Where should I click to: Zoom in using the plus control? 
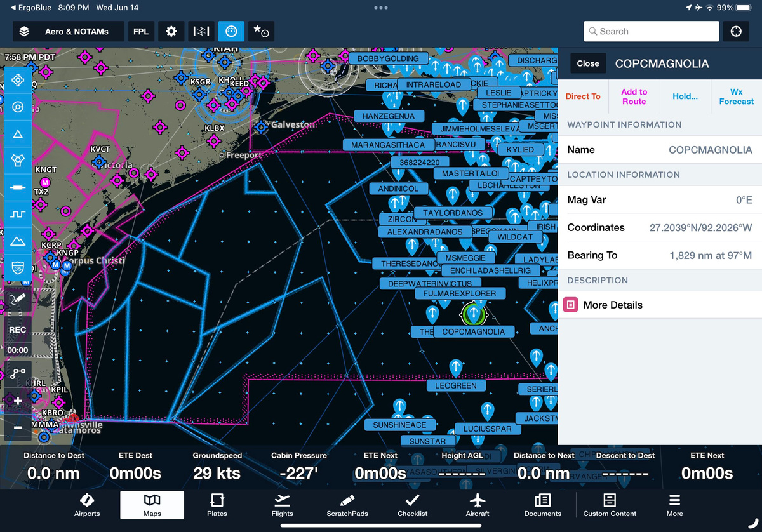(17, 401)
